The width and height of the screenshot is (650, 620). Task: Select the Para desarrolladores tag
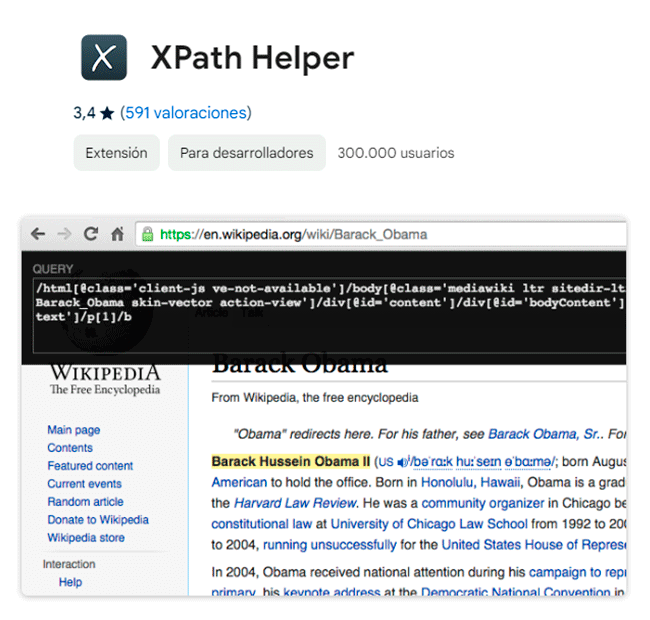(247, 153)
